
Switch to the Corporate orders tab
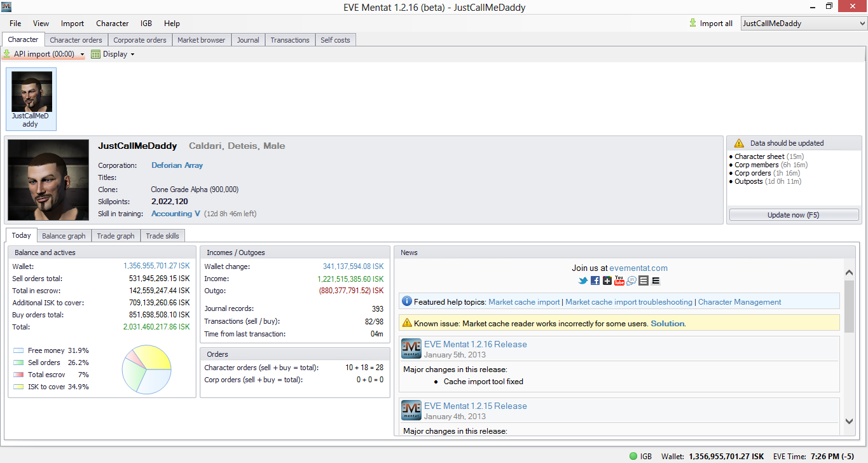pos(140,40)
